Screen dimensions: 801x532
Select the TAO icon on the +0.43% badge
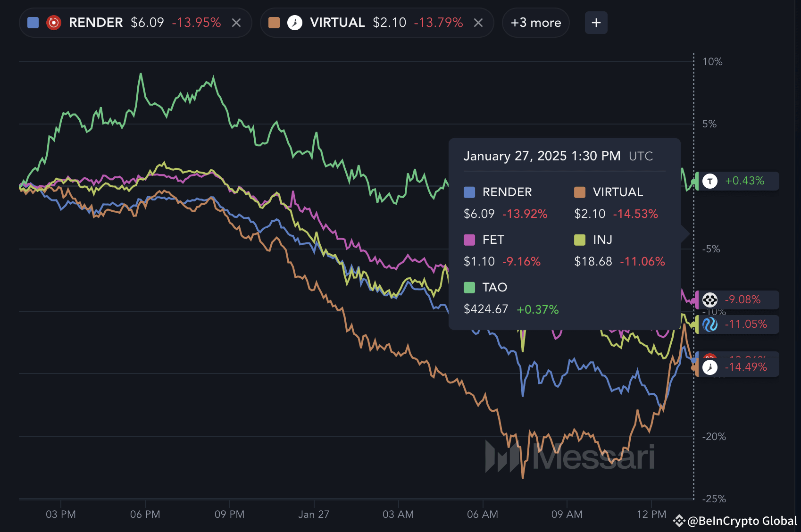click(710, 181)
